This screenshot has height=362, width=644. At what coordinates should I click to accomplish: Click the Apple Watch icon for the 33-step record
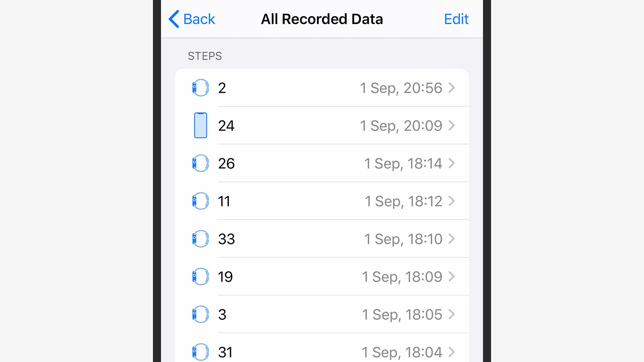200,239
